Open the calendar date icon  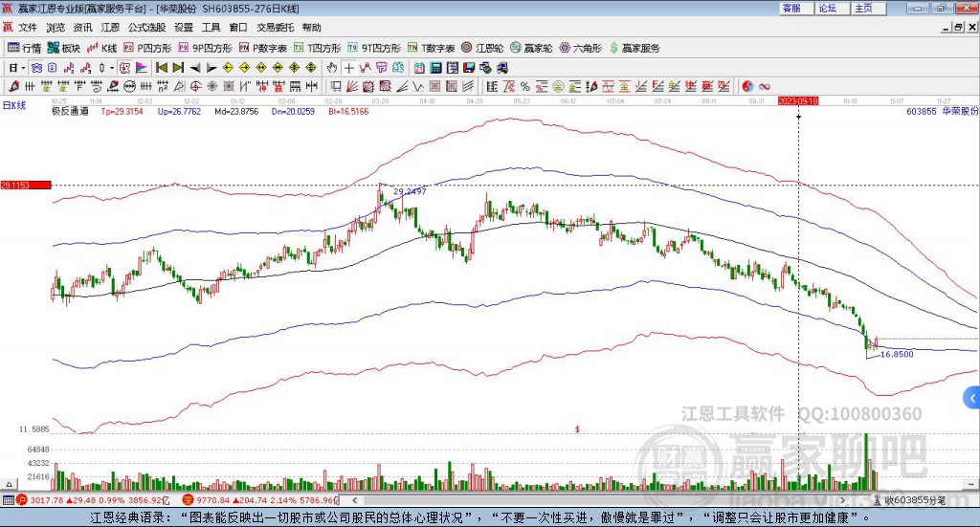coord(419,68)
